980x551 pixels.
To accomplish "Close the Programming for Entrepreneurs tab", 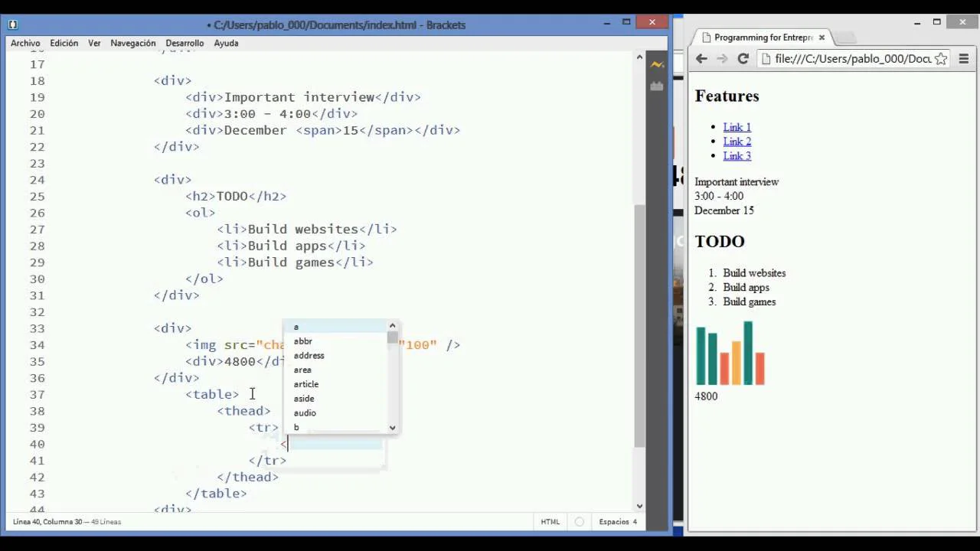I will coord(822,37).
